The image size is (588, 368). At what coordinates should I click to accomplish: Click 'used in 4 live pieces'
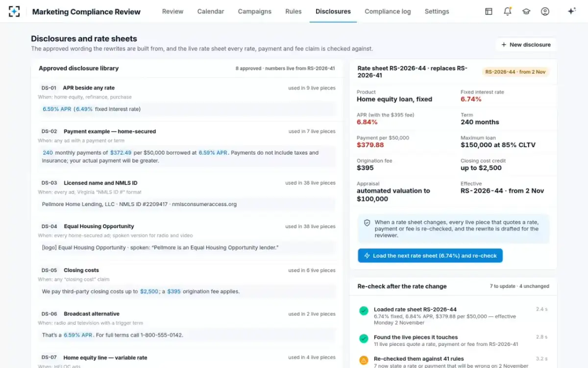pyautogui.click(x=312, y=358)
